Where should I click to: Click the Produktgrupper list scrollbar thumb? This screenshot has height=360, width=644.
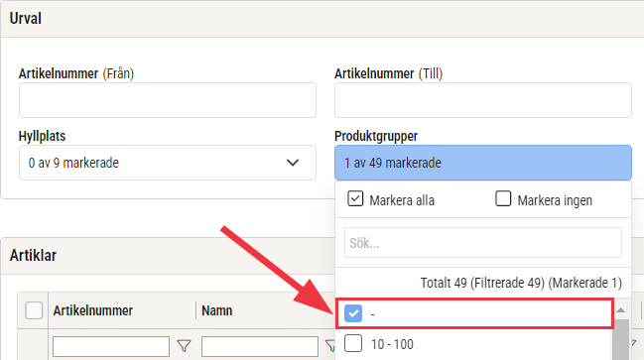(620, 340)
